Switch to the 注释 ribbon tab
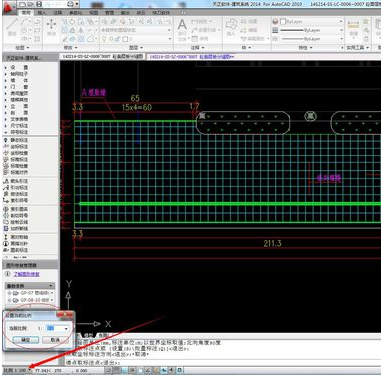The height and width of the screenshot is (378, 381). 58,13
